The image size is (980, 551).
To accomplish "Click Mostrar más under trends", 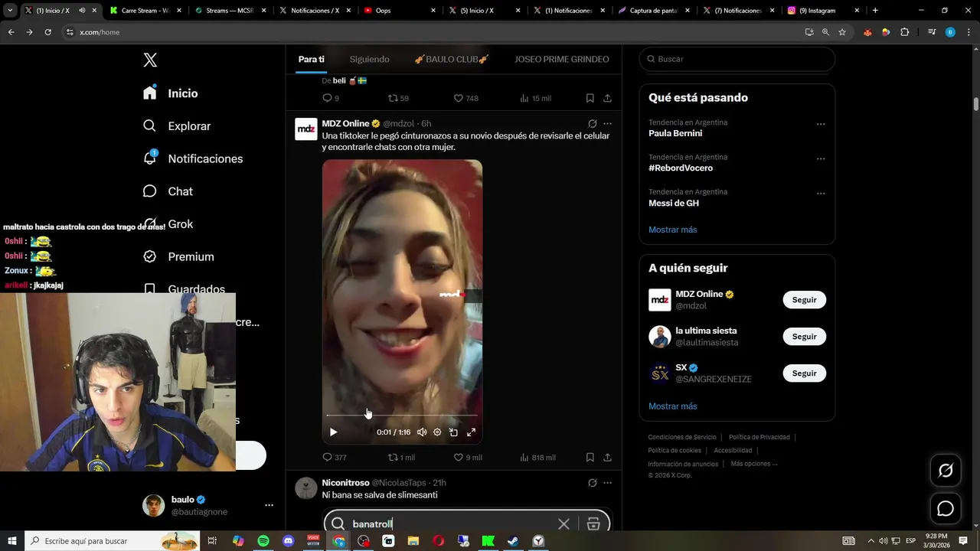I will click(672, 230).
